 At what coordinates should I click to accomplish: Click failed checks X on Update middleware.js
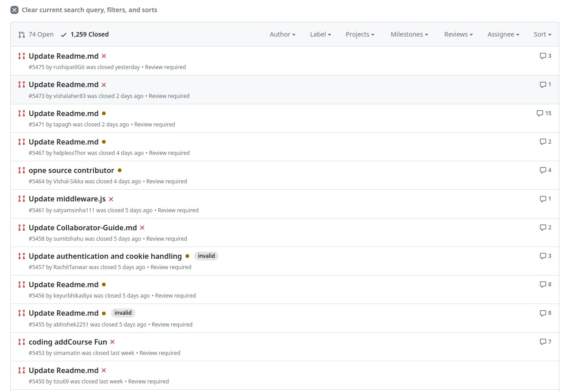coord(111,199)
